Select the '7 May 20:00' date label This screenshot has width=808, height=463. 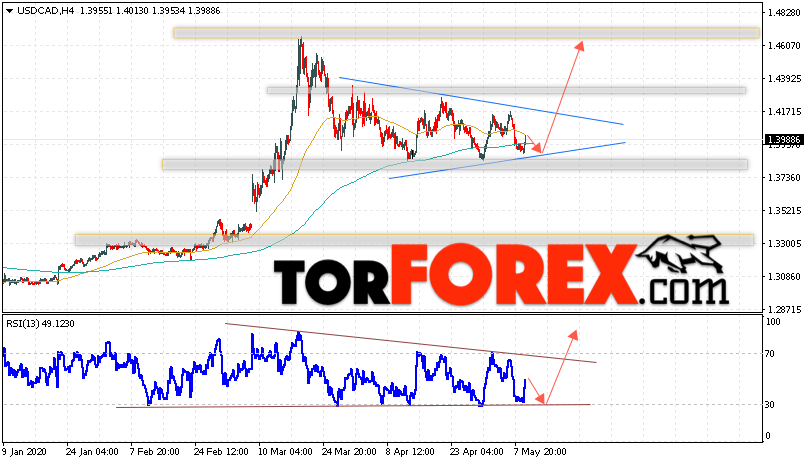(541, 452)
